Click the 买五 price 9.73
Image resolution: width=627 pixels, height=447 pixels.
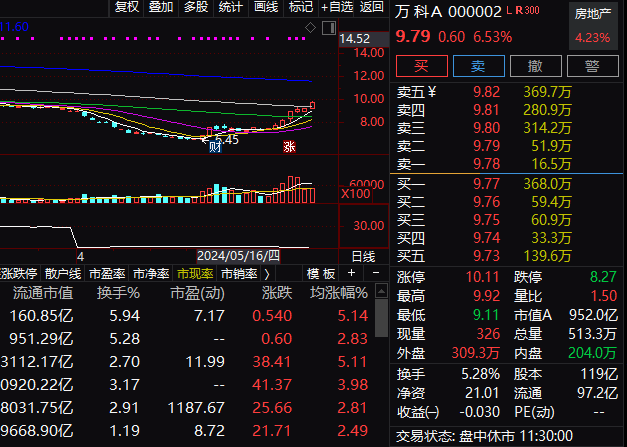pyautogui.click(x=487, y=256)
